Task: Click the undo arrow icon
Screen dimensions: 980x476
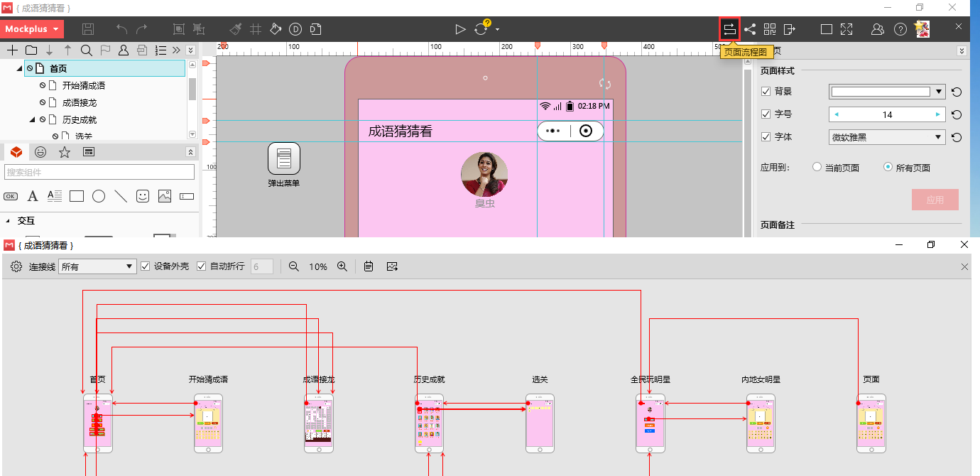Action: pos(121,29)
